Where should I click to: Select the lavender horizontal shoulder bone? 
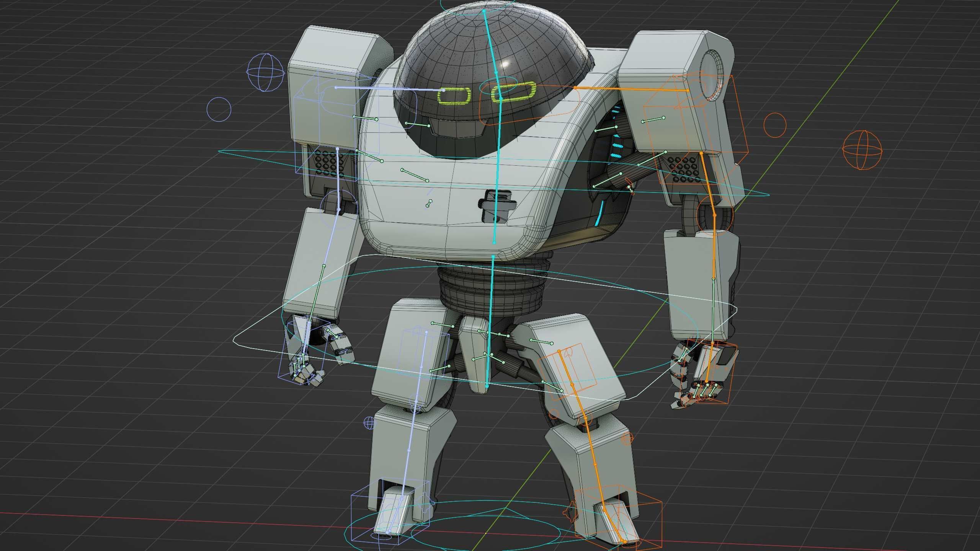[x=390, y=89]
